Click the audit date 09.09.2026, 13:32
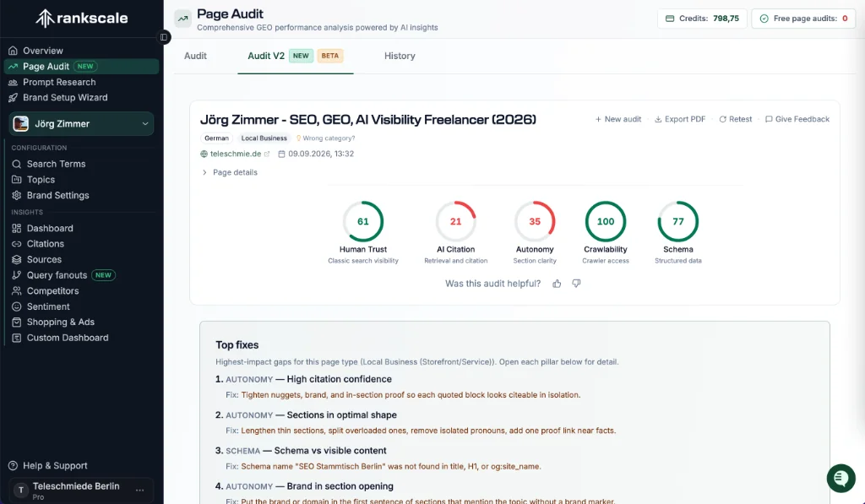Viewport: 865px width, 504px height. click(316, 154)
